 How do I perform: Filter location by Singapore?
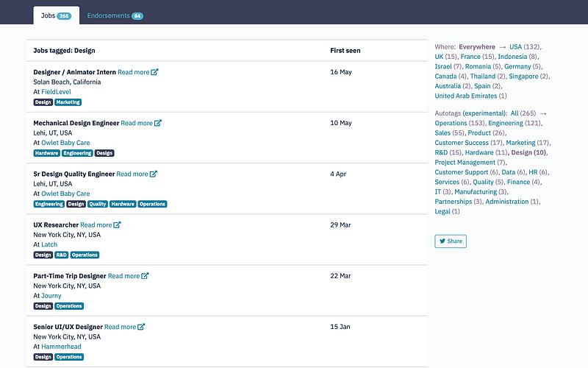[x=523, y=77]
